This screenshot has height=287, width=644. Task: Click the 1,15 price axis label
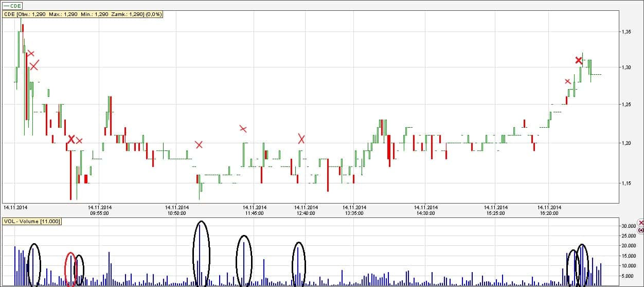point(626,183)
